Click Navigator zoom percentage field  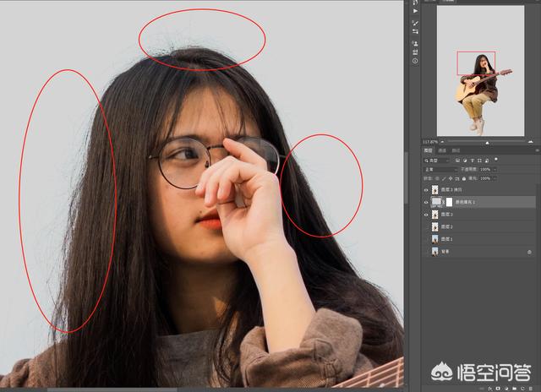coord(430,142)
